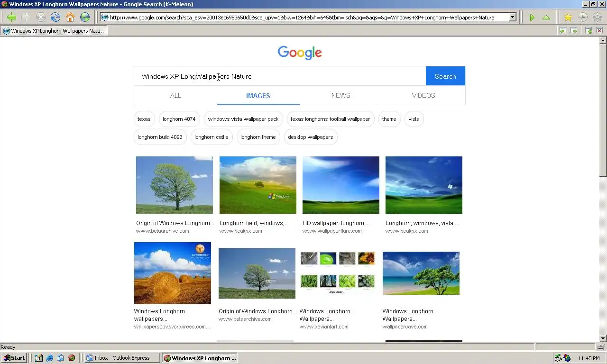Click the URL address field
Image resolution: width=607 pixels, height=364 pixels.
304,18
